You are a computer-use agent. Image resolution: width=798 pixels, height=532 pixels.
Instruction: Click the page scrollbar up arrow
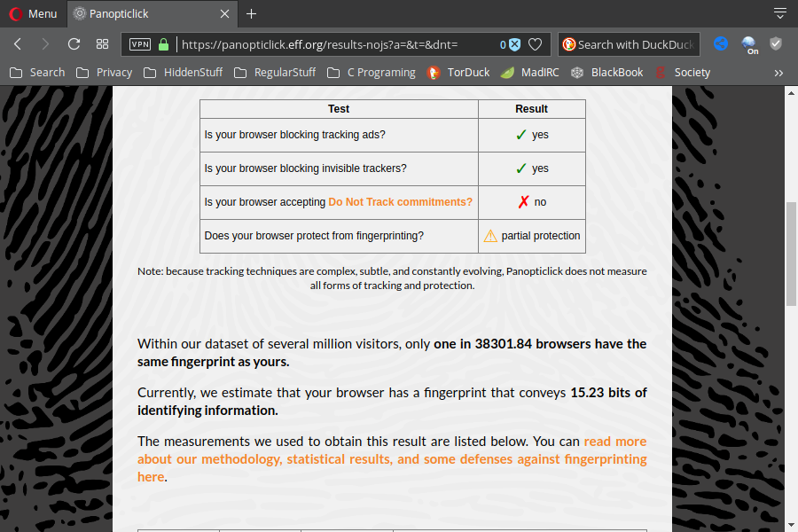[791, 93]
